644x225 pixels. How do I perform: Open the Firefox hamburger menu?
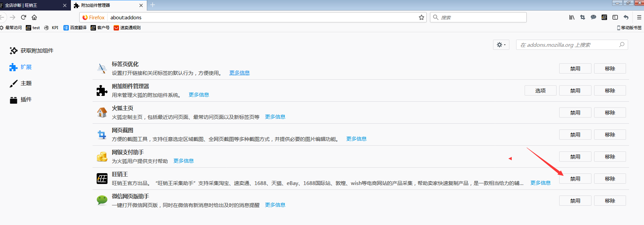click(639, 17)
